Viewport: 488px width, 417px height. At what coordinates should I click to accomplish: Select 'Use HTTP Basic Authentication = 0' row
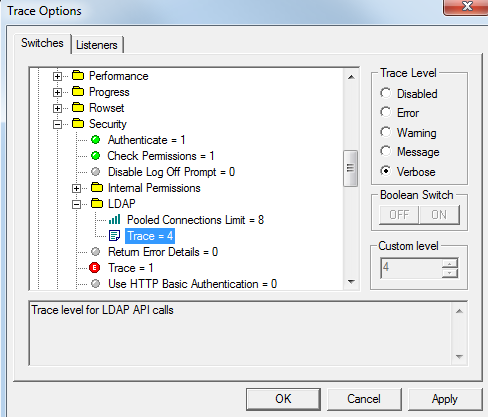(x=192, y=284)
